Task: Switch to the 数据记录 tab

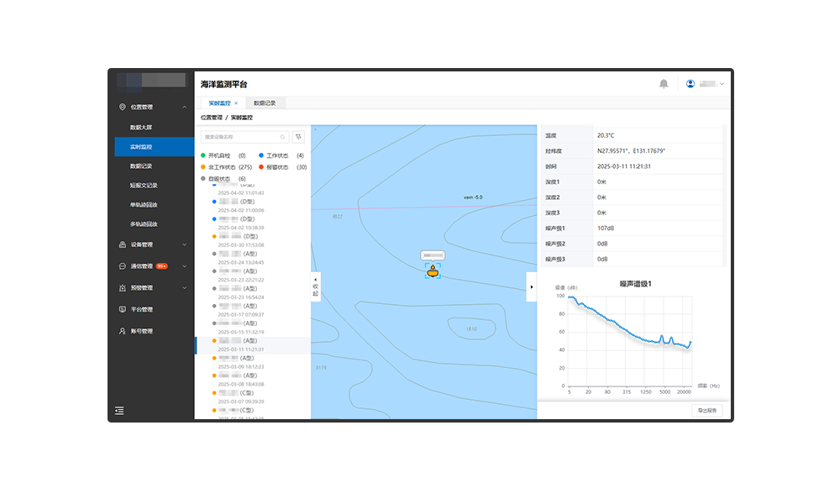Action: tap(265, 102)
